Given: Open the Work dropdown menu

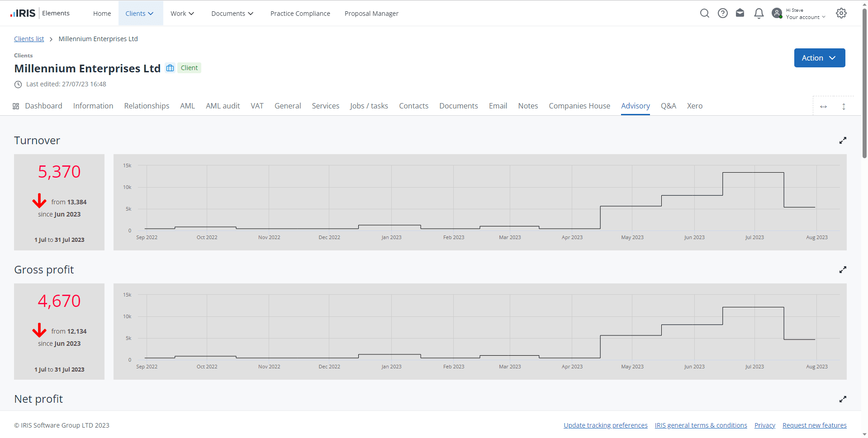Looking at the screenshot, I should 182,14.
